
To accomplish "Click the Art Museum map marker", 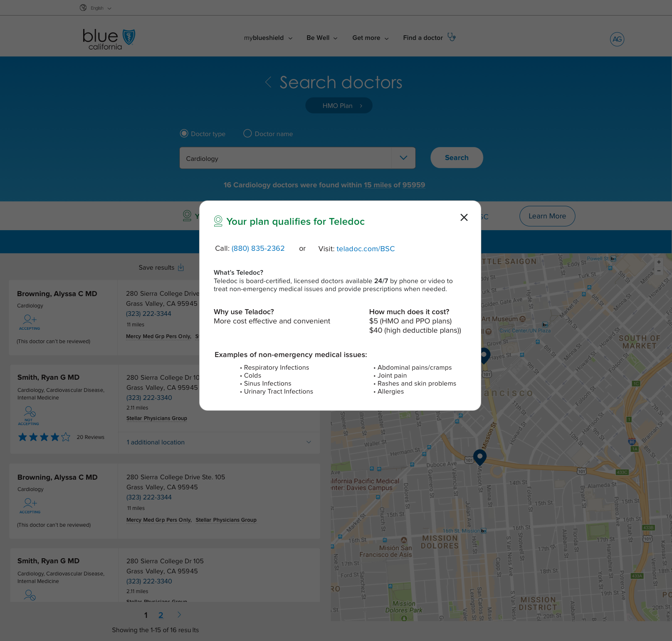I will [522, 319].
